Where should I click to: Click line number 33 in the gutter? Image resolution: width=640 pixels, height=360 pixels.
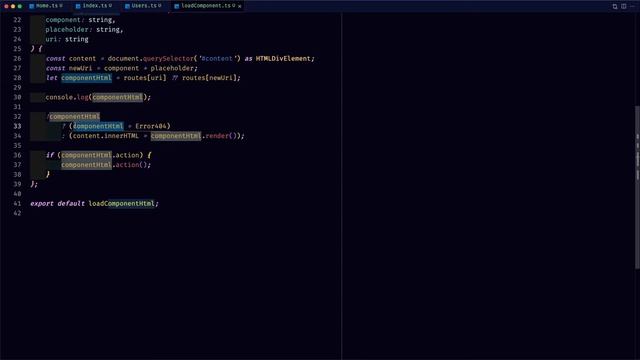point(17,126)
